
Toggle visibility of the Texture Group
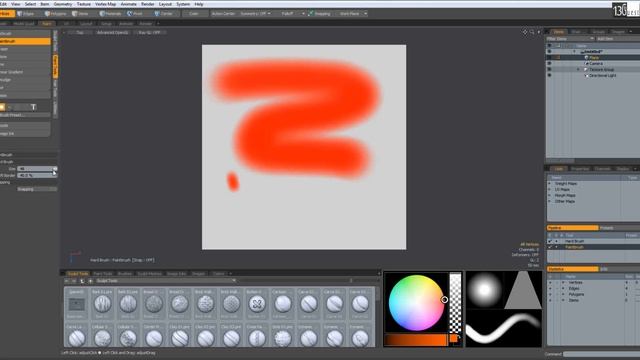[549, 69]
